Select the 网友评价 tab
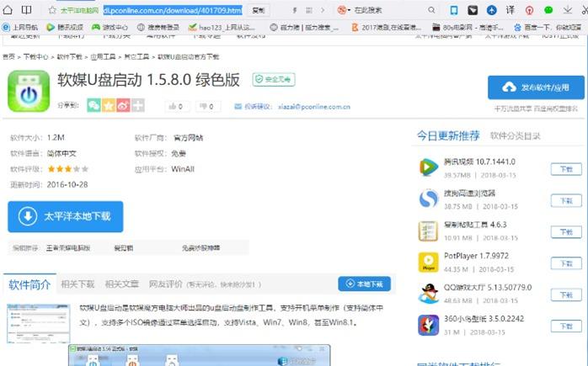Screen dimensions: 588x366 [x=165, y=284]
